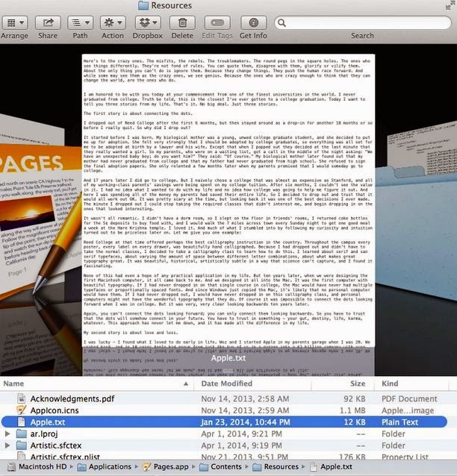This screenshot has height=476, width=457.
Task: Click the Macintosh HD drive icon
Action: [12, 467]
